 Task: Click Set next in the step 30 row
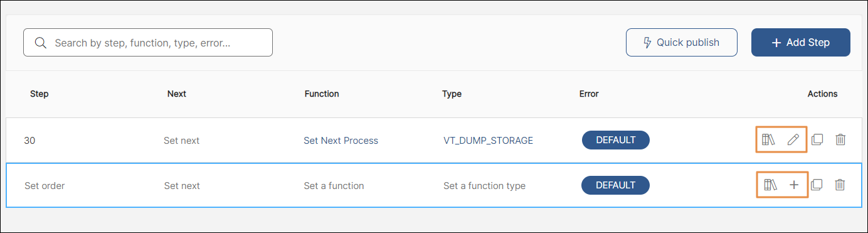tap(181, 141)
